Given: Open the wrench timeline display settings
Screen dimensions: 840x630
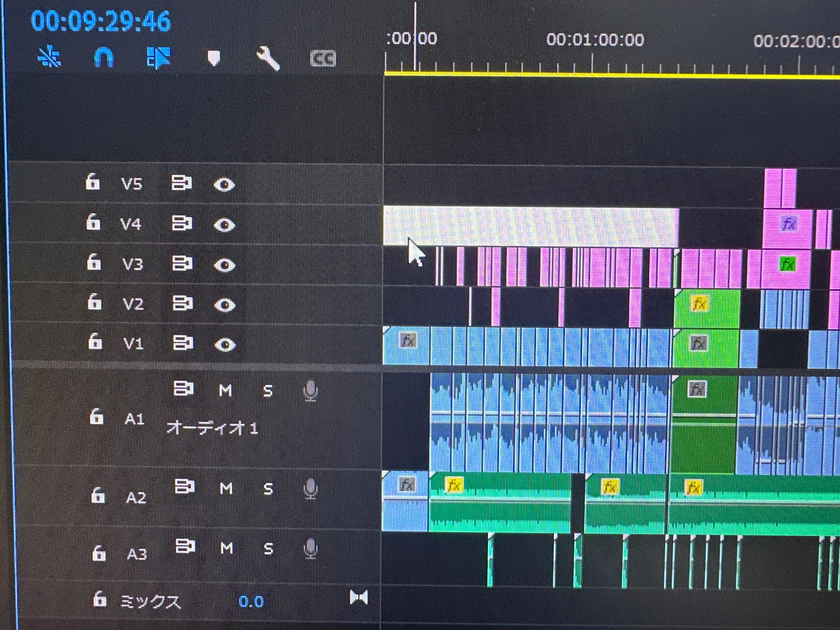Looking at the screenshot, I should pyautogui.click(x=268, y=59).
